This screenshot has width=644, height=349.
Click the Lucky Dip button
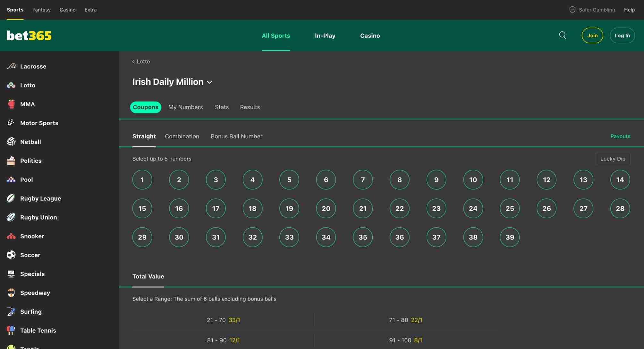[x=613, y=159]
